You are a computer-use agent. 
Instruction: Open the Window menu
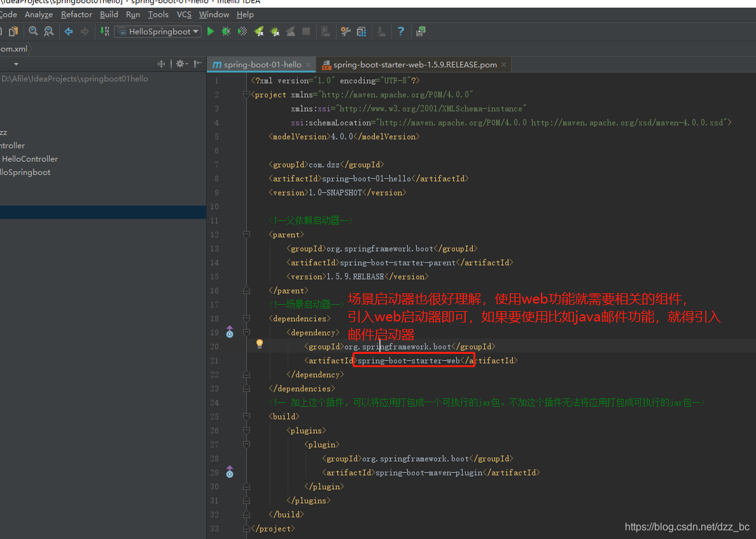pos(214,15)
